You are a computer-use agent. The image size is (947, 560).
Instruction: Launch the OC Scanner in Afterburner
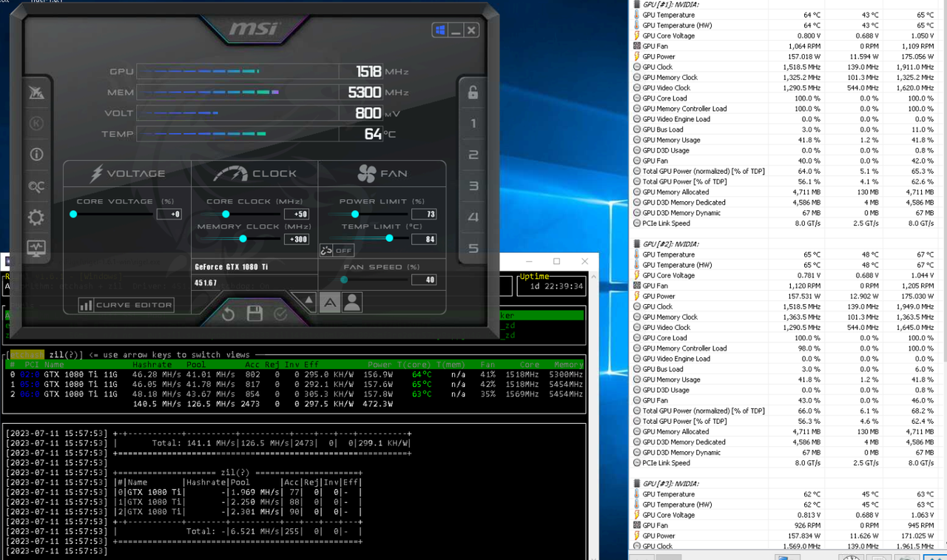pyautogui.click(x=36, y=186)
